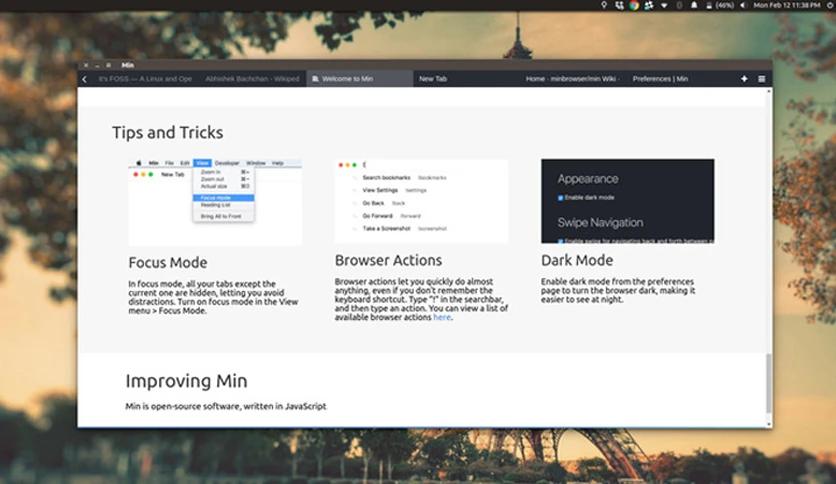This screenshot has width=836, height=484.
Task: Open the volume indicator in top panel
Action: click(x=743, y=5)
